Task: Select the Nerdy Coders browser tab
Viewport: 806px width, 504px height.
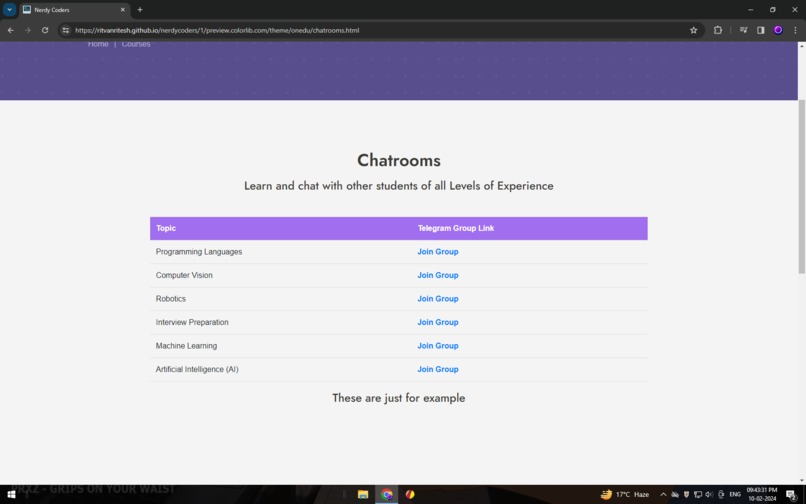Action: [x=75, y=10]
